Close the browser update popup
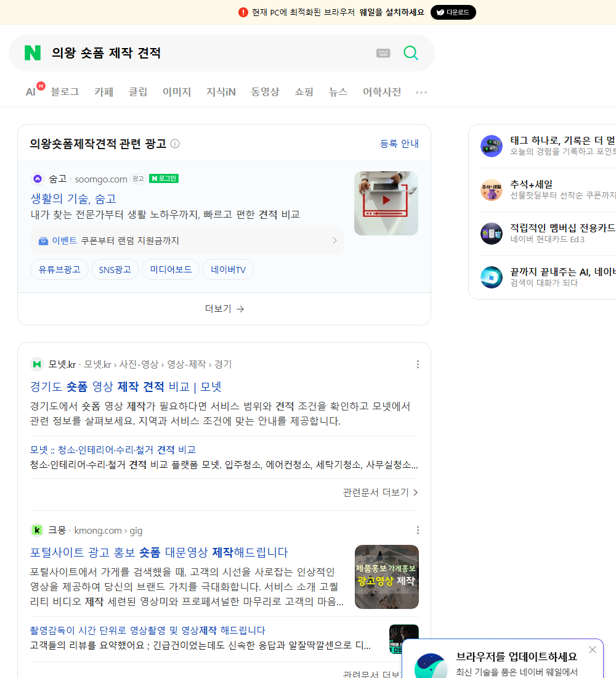 point(592,650)
